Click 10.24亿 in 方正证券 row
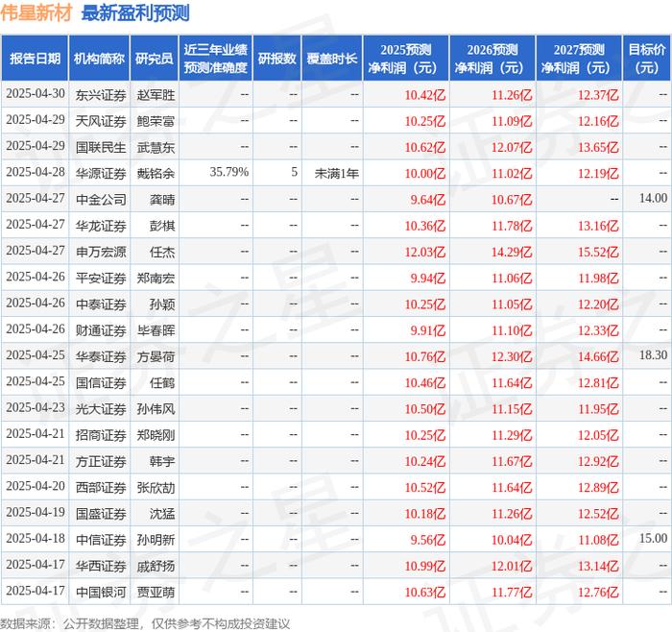672x632 pixels. pos(425,461)
